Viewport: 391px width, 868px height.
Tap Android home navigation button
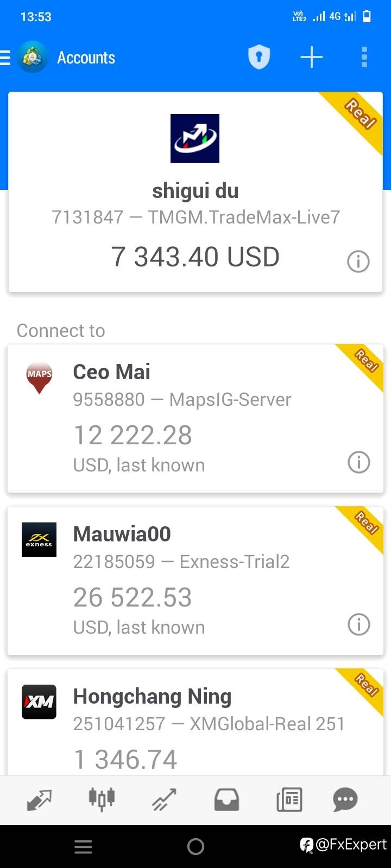[195, 846]
